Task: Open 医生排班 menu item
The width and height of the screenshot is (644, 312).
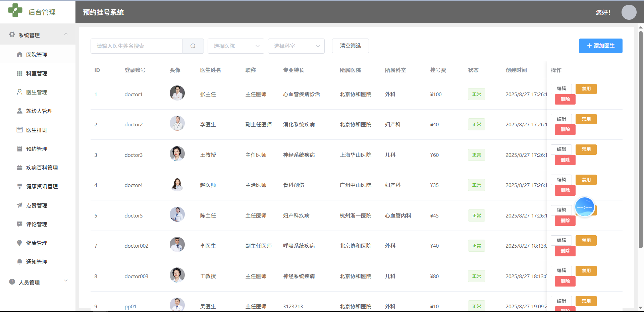Action: pos(38,130)
